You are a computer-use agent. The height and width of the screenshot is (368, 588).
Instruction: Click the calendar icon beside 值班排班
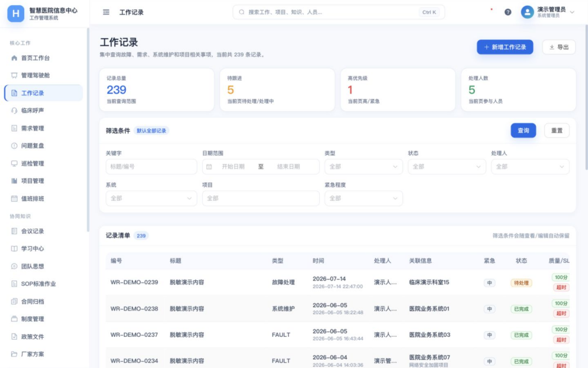(x=14, y=198)
